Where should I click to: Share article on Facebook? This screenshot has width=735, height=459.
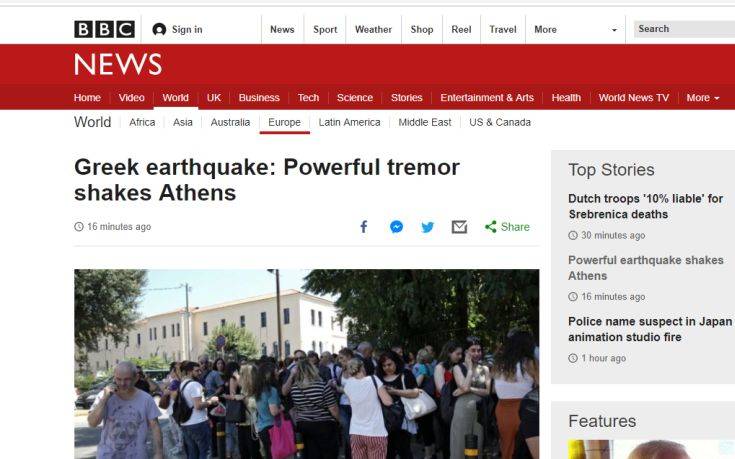364,227
